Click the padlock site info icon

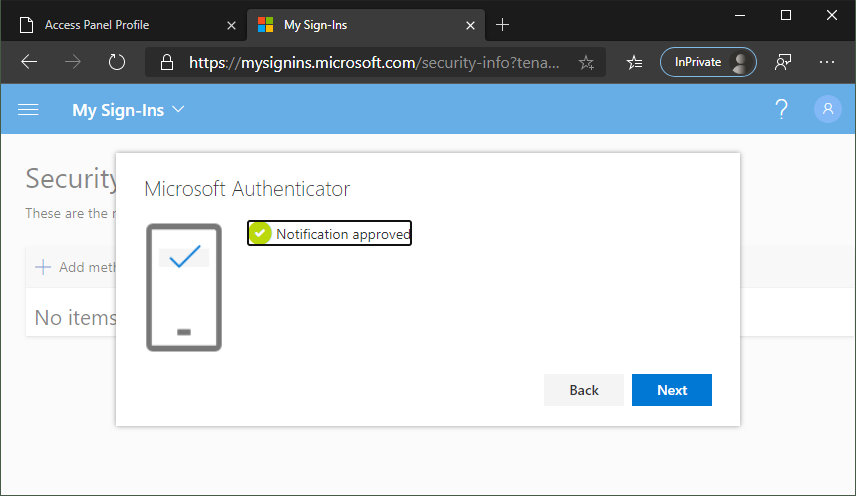point(167,62)
